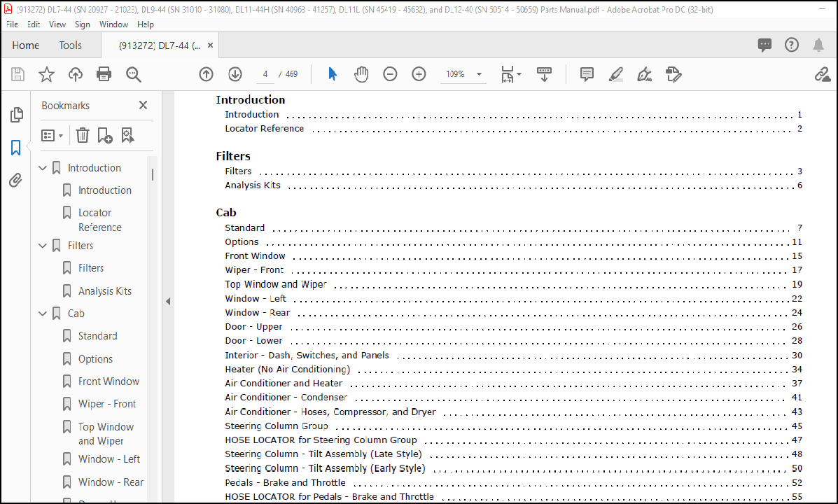Image resolution: width=838 pixels, height=504 pixels.
Task: Switch to the Tools tab
Action: (71, 45)
